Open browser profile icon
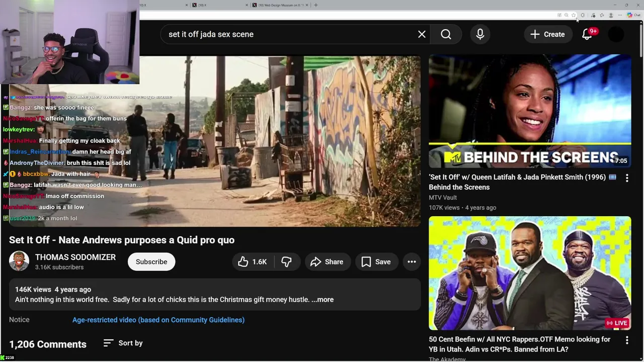644x362 pixels. pyautogui.click(x=611, y=15)
